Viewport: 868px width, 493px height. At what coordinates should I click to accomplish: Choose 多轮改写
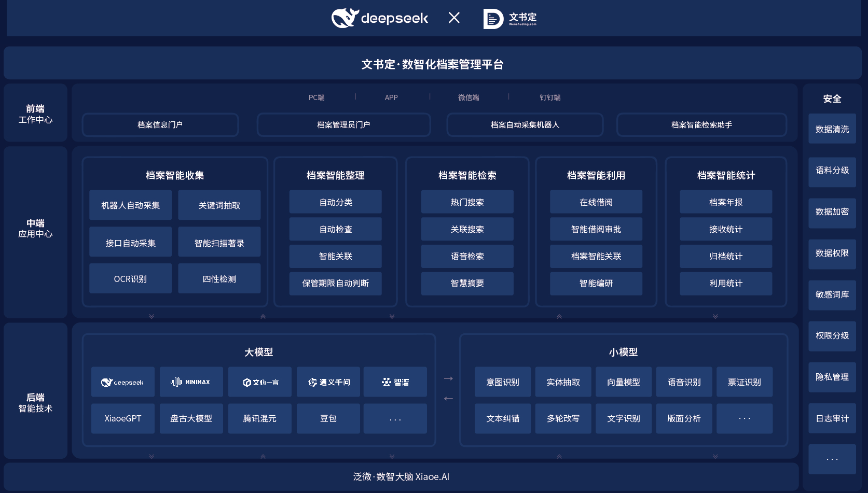click(x=563, y=418)
